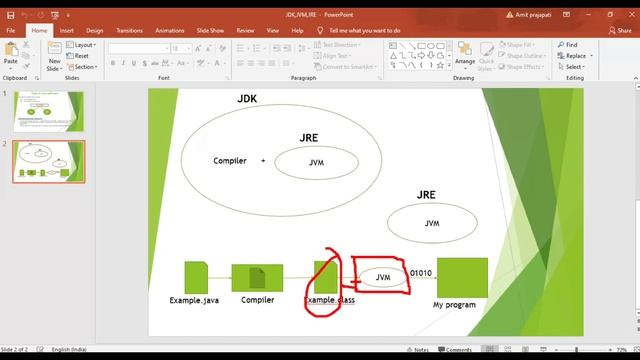Toggle Underline formatting
The image size is (640, 360).
click(x=134, y=63)
